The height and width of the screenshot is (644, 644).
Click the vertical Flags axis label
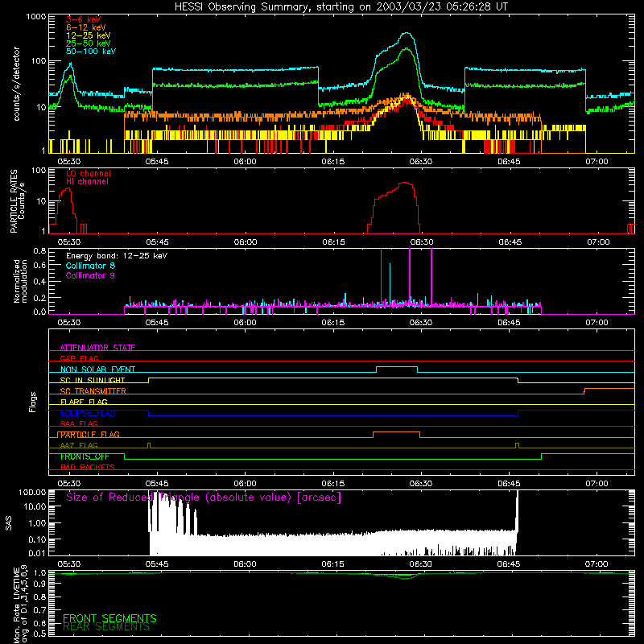click(x=33, y=402)
